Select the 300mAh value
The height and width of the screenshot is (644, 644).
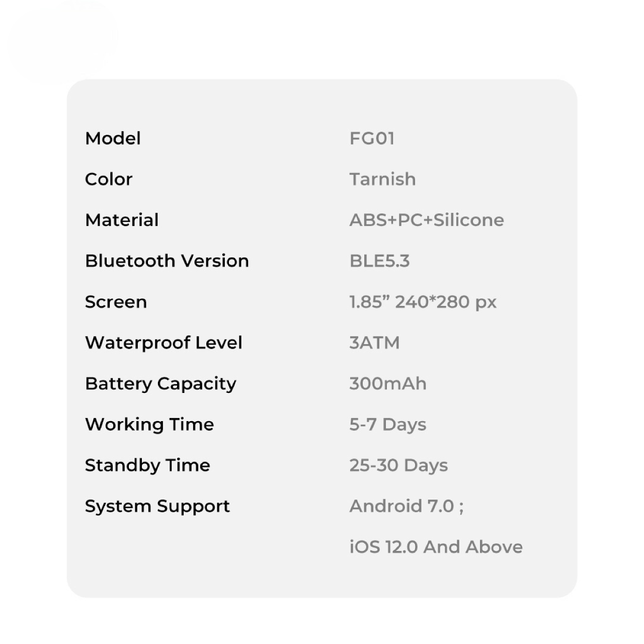pos(387,383)
